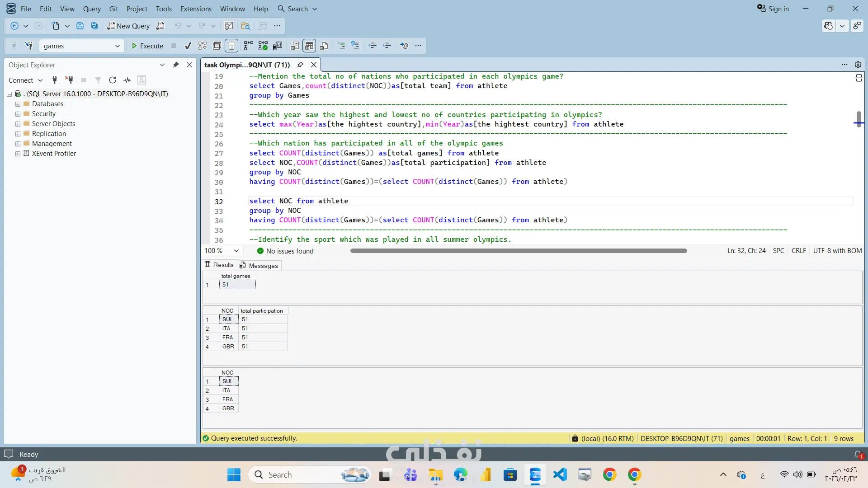Click the Find in Files icon
This screenshot has width=868, height=488.
coord(245,26)
